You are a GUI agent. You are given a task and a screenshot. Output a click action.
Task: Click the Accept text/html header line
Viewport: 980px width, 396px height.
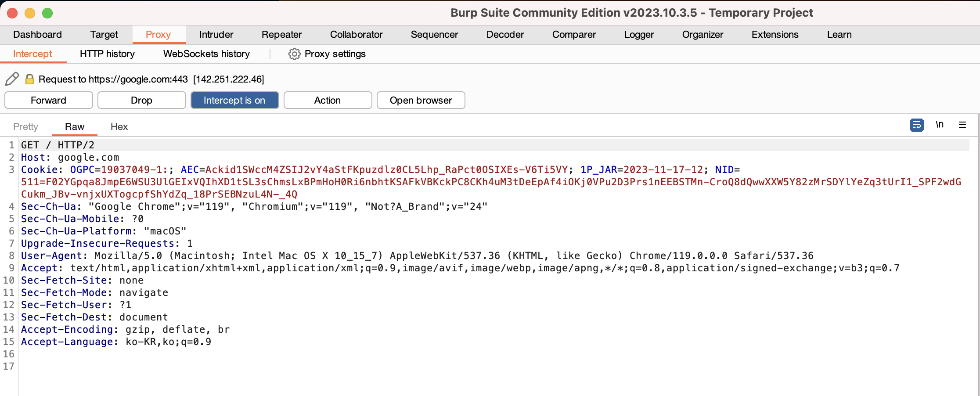[x=460, y=268]
